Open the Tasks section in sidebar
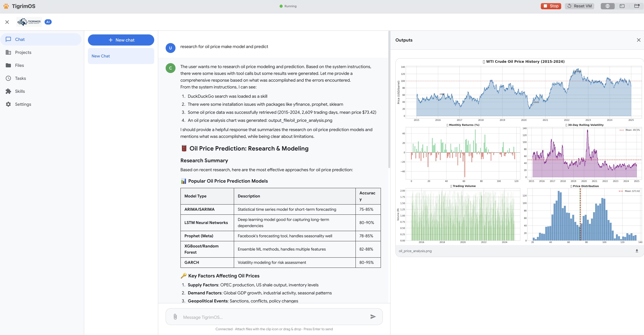This screenshot has height=335, width=644. [20, 78]
